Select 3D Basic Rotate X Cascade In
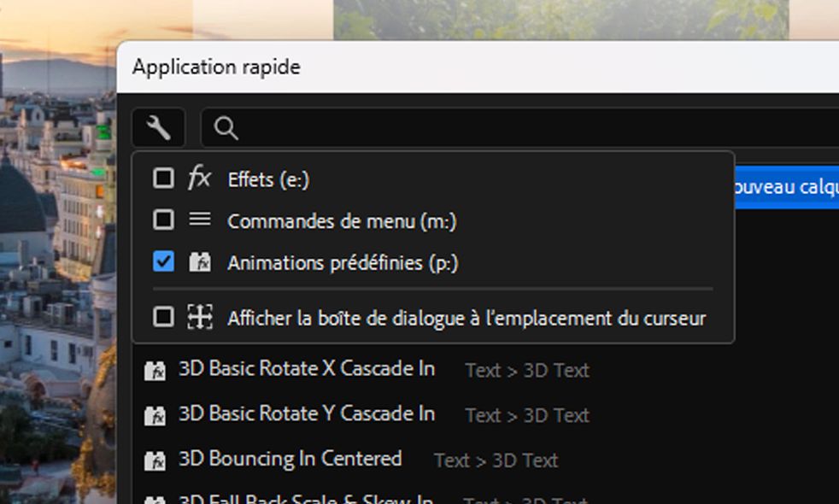This screenshot has width=839, height=504. [306, 369]
